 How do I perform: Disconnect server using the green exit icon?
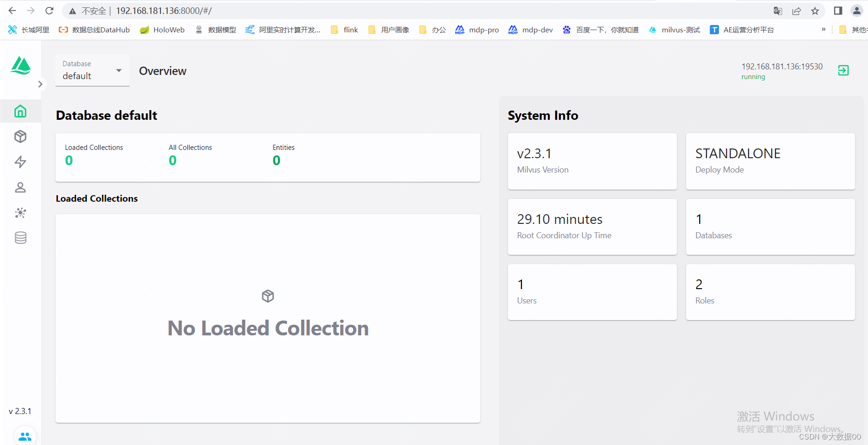(x=843, y=70)
